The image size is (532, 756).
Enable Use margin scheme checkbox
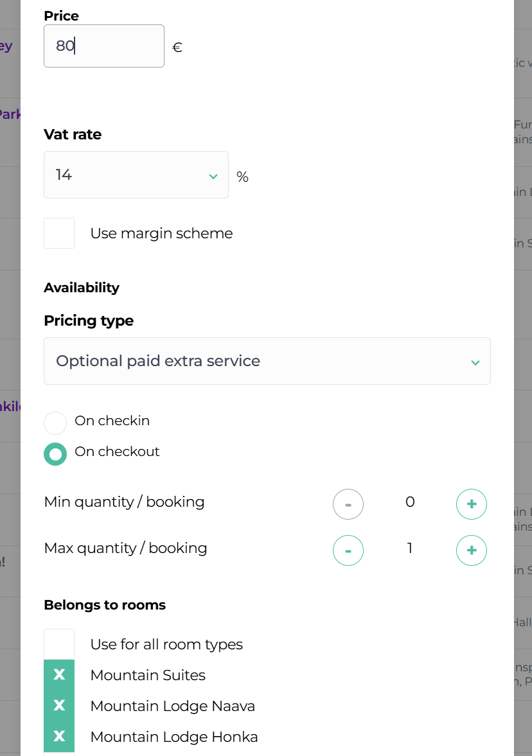pos(59,233)
